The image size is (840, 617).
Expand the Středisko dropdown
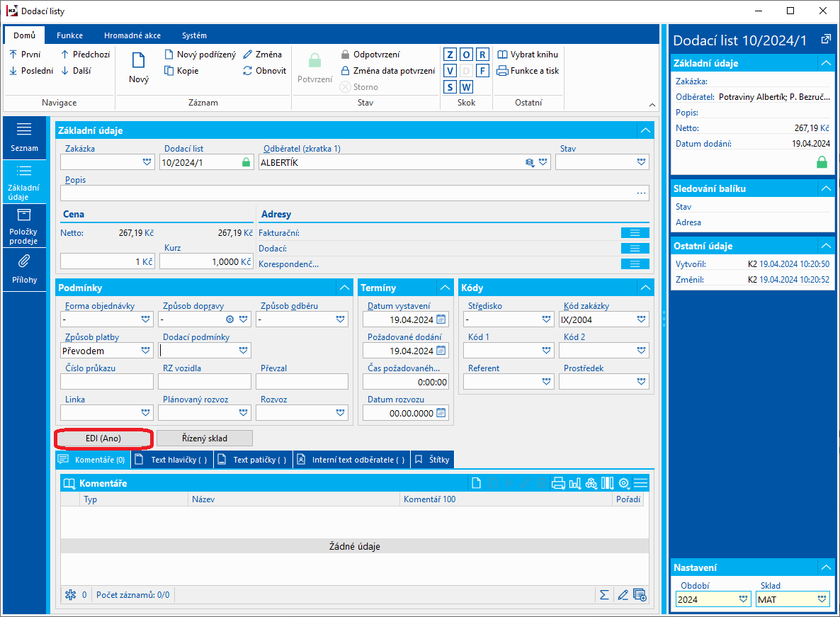[x=547, y=319]
